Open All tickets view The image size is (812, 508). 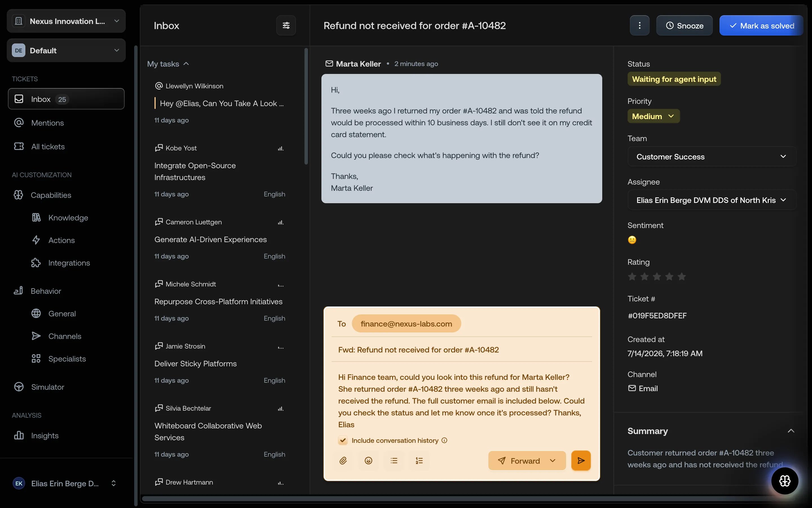(x=66, y=146)
